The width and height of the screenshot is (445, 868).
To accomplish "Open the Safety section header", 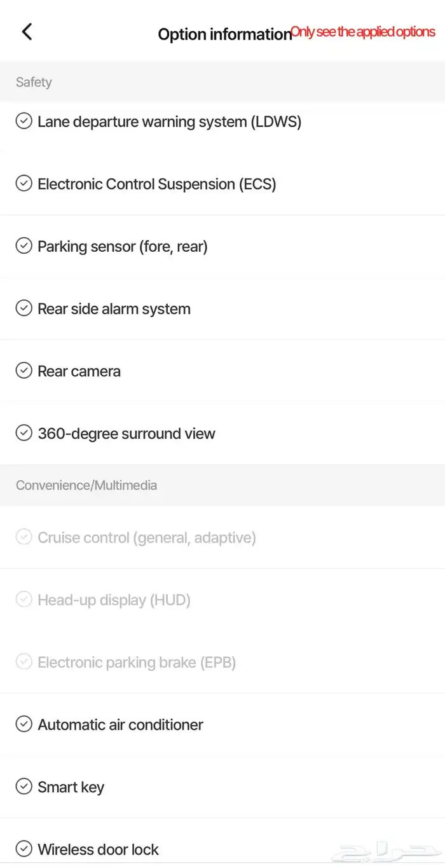I will (x=222, y=82).
